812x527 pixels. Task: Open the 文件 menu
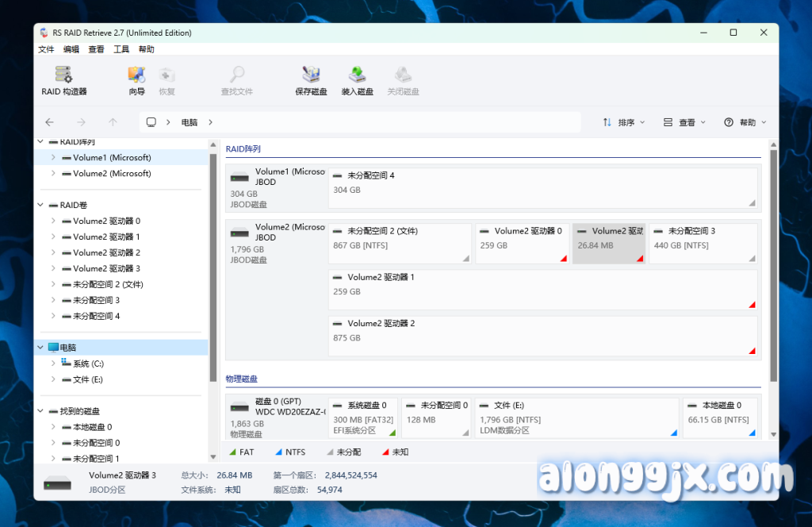point(46,49)
